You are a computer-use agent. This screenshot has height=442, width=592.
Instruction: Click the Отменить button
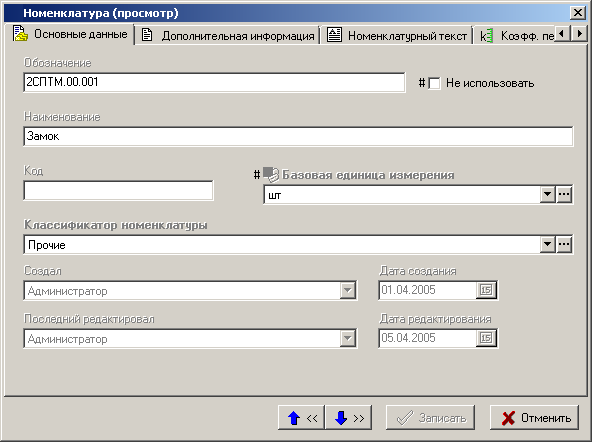point(534,417)
